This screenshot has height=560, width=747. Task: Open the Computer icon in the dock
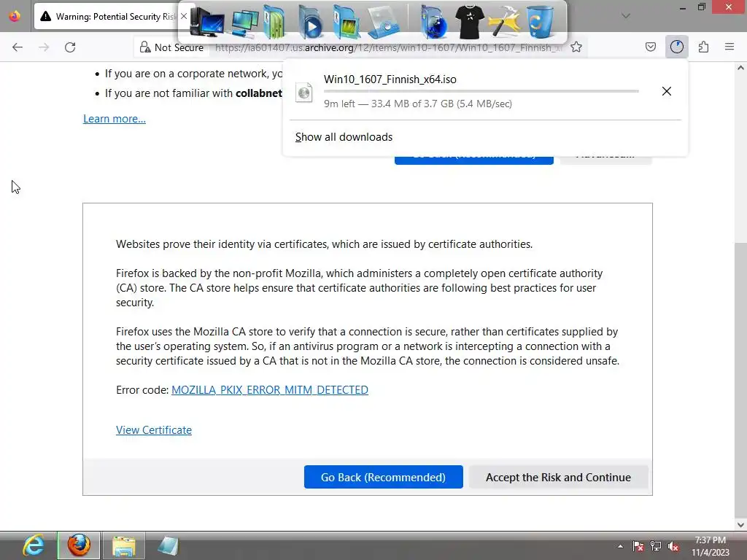206,23
